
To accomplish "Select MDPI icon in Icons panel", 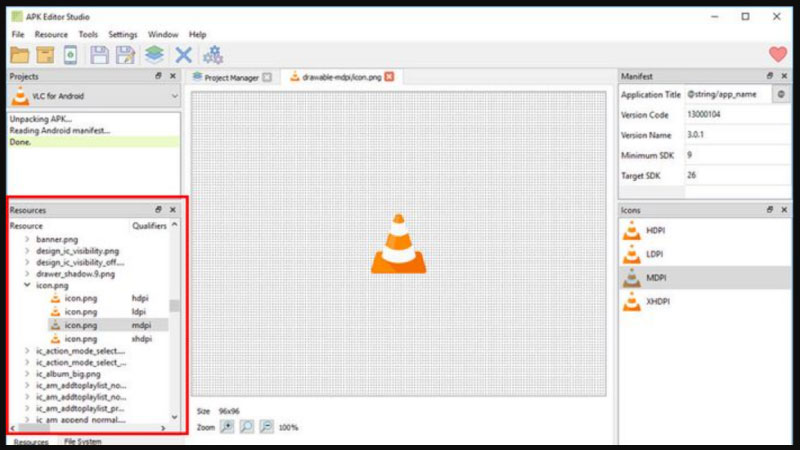I will click(x=704, y=278).
